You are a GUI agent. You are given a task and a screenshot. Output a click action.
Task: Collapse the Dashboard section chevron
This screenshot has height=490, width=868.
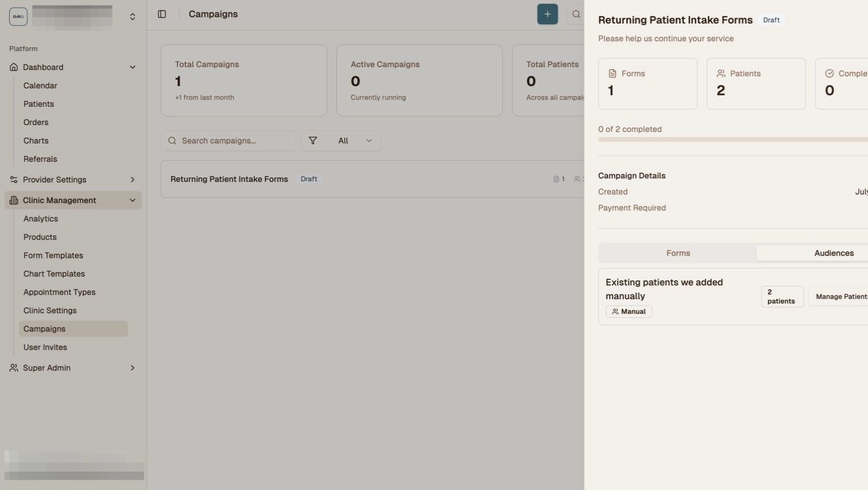pyautogui.click(x=133, y=67)
